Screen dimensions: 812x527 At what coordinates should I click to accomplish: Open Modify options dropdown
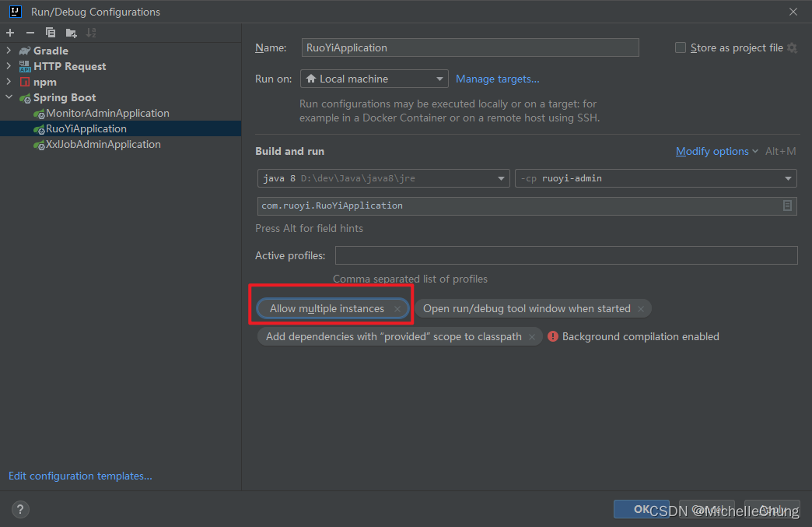click(x=716, y=151)
